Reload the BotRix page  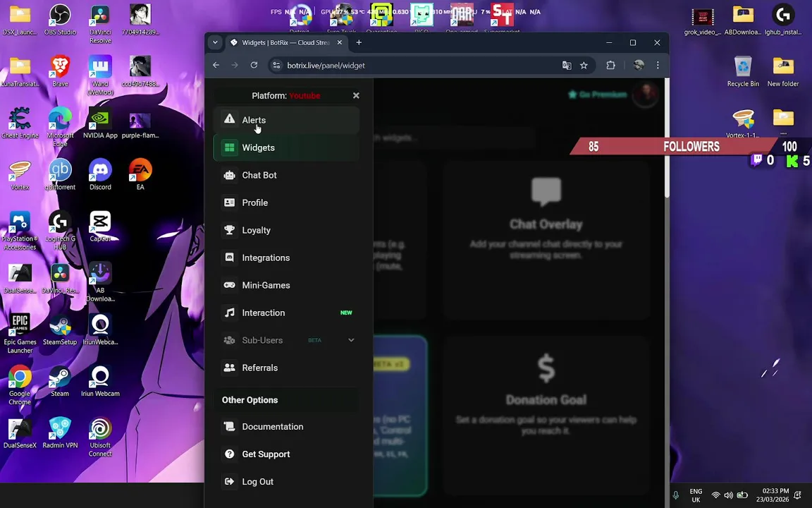tap(254, 66)
